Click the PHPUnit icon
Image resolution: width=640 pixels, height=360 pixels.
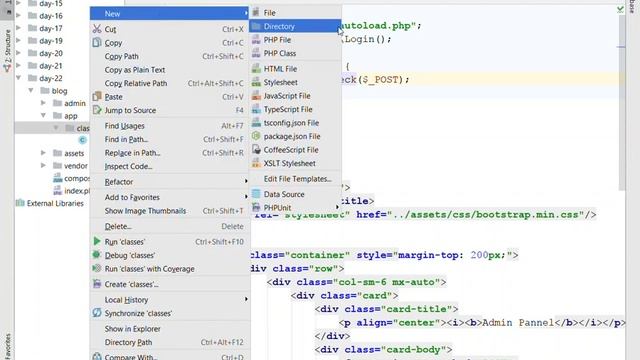(x=256, y=207)
